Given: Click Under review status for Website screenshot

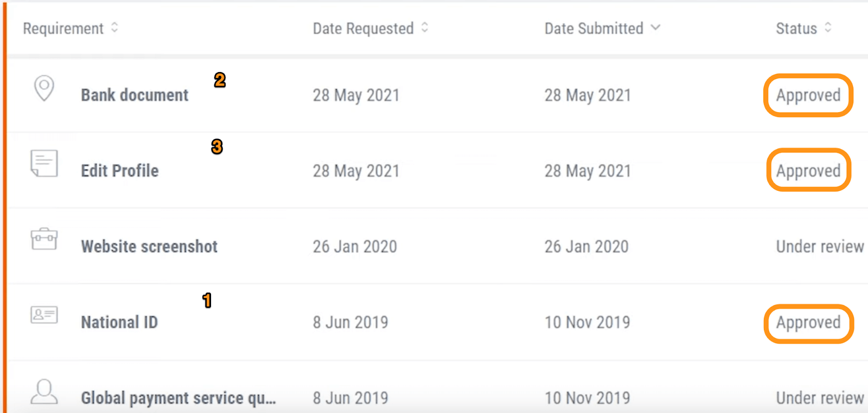Looking at the screenshot, I should coord(820,247).
